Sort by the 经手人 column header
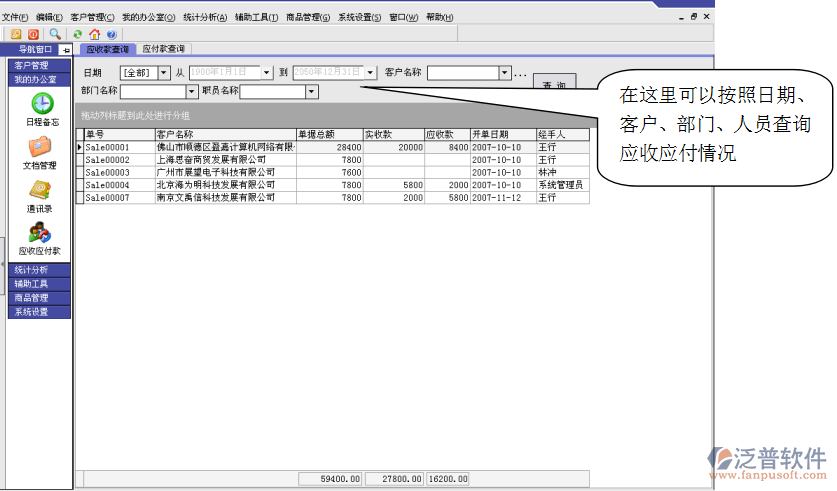The height and width of the screenshot is (491, 837). pyautogui.click(x=563, y=134)
